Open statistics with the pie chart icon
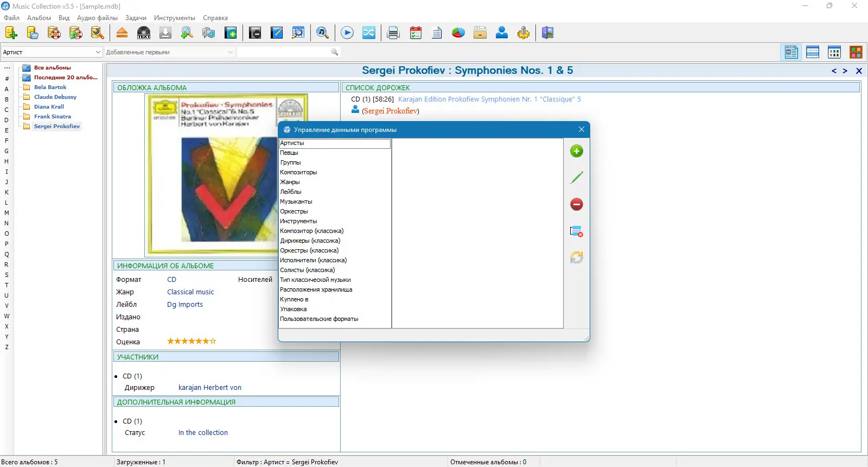The image size is (868, 467). (x=458, y=33)
